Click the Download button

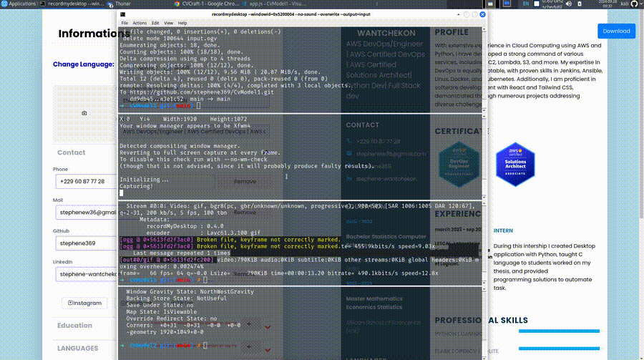pyautogui.click(x=616, y=31)
